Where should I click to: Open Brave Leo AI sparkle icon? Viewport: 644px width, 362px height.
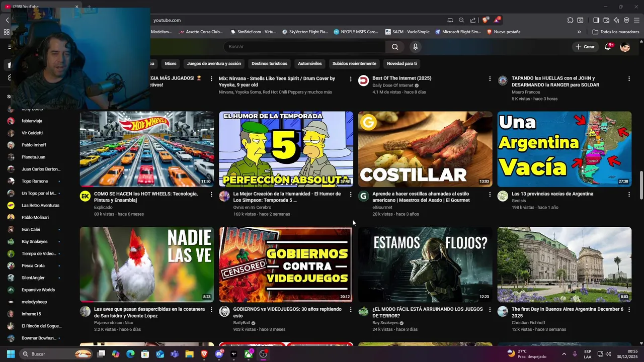click(x=616, y=20)
